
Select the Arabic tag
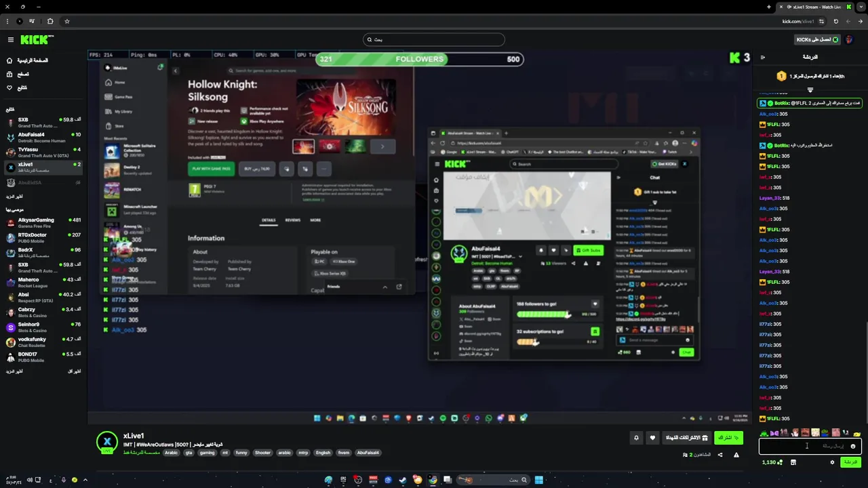pyautogui.click(x=171, y=453)
